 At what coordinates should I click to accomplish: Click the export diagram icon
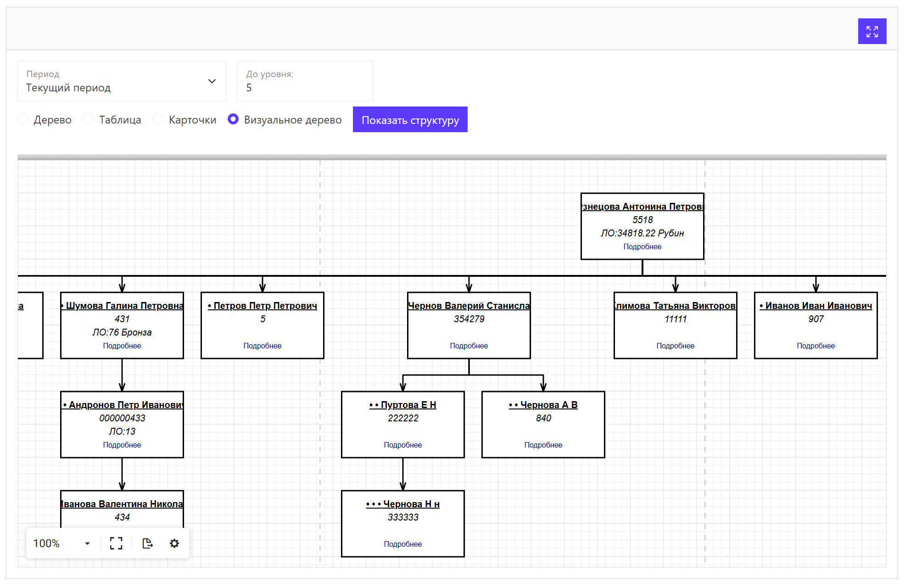[x=147, y=543]
